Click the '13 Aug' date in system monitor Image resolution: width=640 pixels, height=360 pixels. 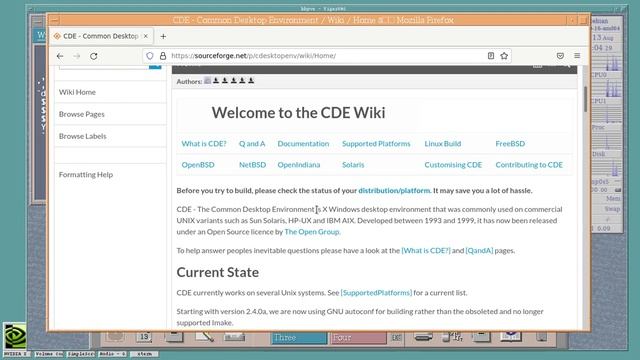603,38
